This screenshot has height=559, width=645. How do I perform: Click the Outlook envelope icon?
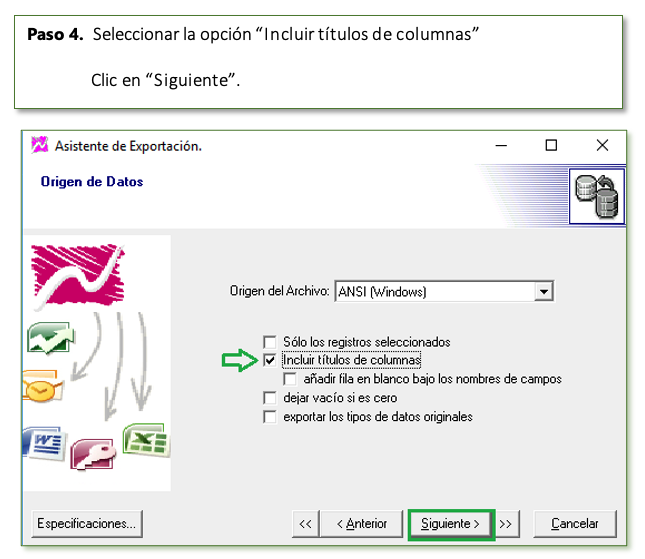pyautogui.click(x=43, y=385)
